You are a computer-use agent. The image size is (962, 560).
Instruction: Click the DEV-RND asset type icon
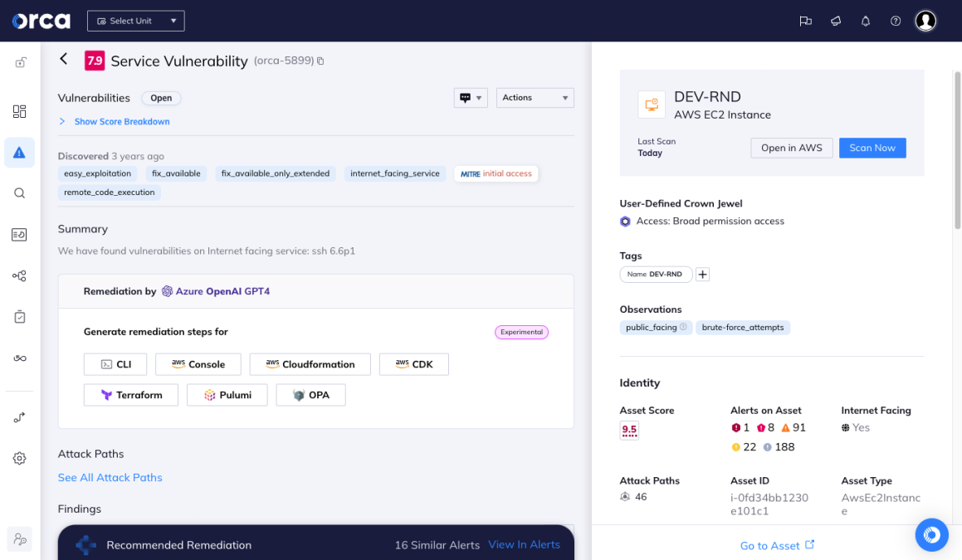(652, 105)
